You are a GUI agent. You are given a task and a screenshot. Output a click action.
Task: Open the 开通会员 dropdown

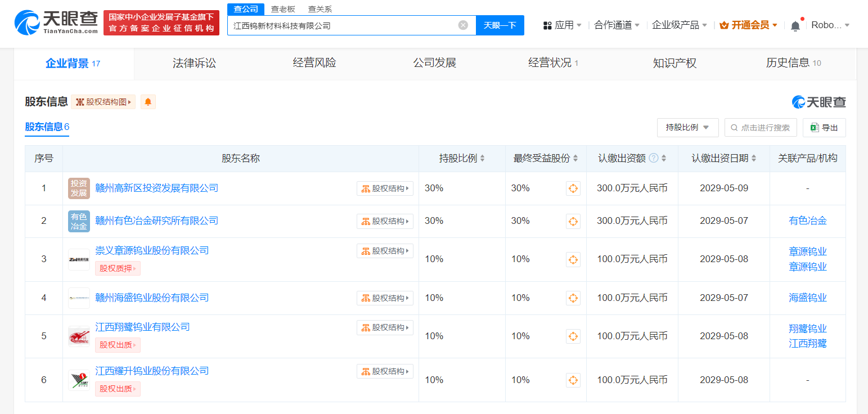(x=748, y=25)
